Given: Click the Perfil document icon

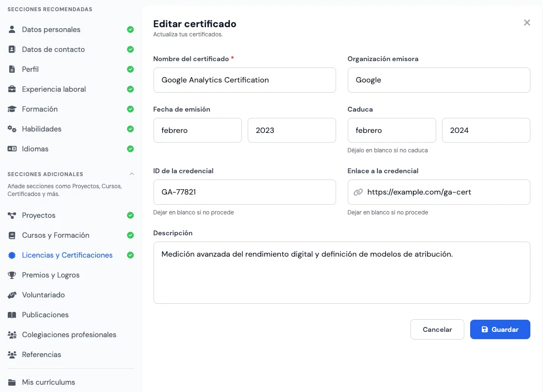Looking at the screenshot, I should coord(12,69).
